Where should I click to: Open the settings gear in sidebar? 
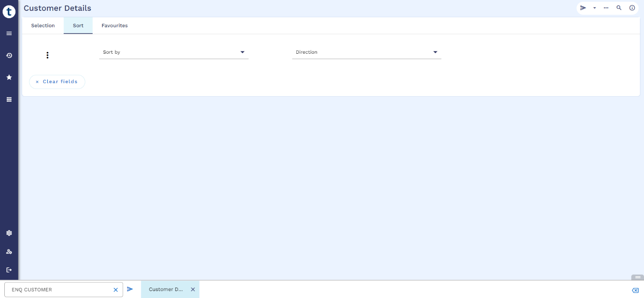[9, 233]
